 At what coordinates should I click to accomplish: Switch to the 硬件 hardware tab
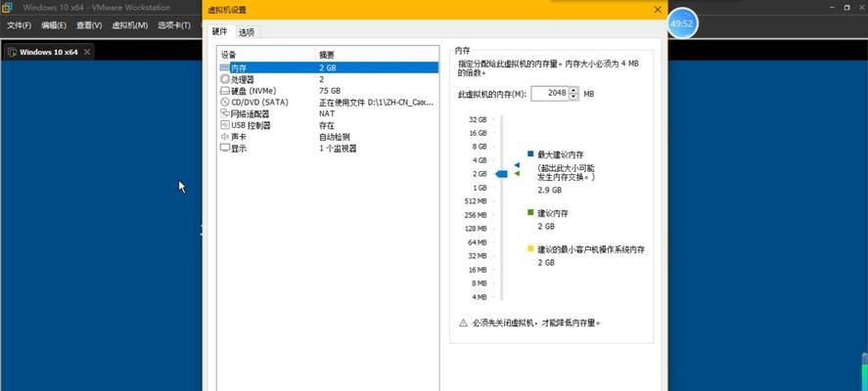tap(220, 31)
